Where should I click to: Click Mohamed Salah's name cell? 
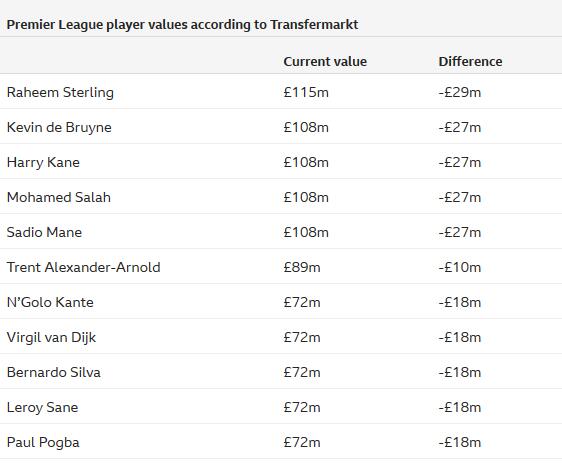click(59, 197)
